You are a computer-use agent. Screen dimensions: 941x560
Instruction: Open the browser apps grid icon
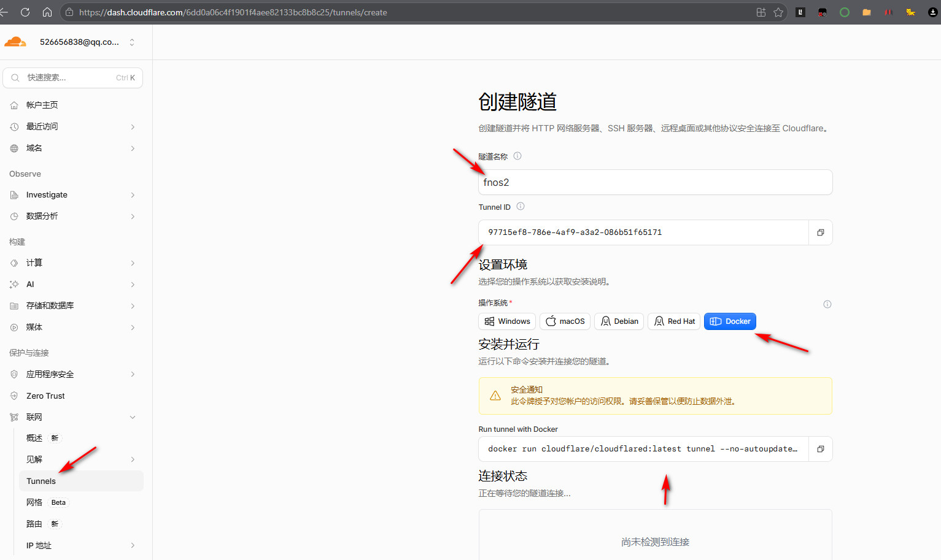coord(761,12)
